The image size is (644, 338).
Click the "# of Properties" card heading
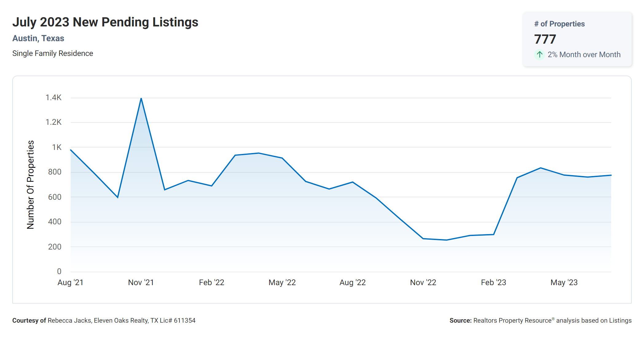point(559,24)
